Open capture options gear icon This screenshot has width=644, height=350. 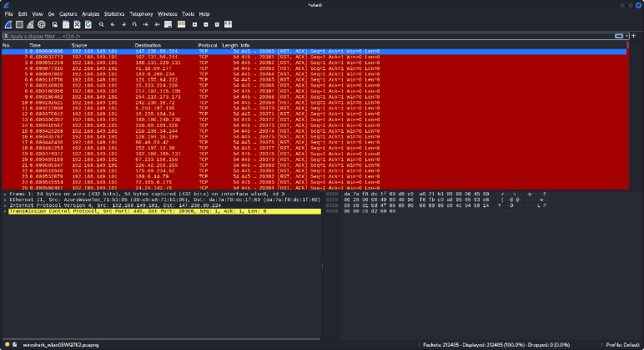pos(41,24)
